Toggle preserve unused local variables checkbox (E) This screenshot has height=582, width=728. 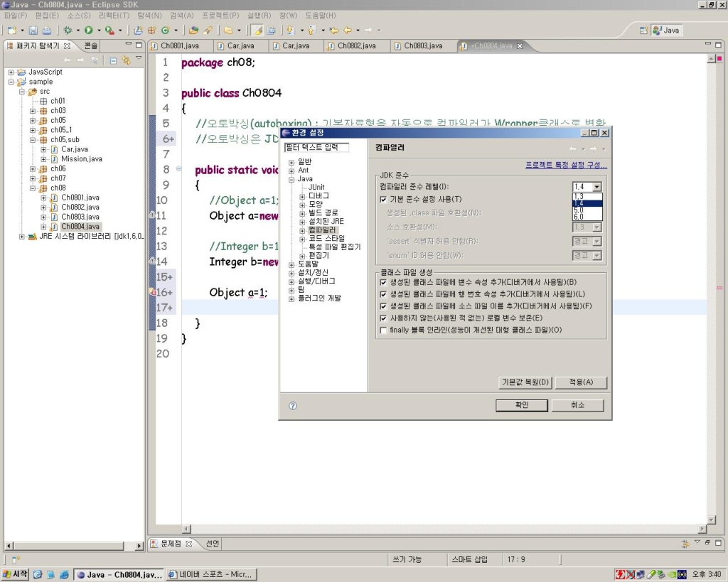pyautogui.click(x=383, y=318)
